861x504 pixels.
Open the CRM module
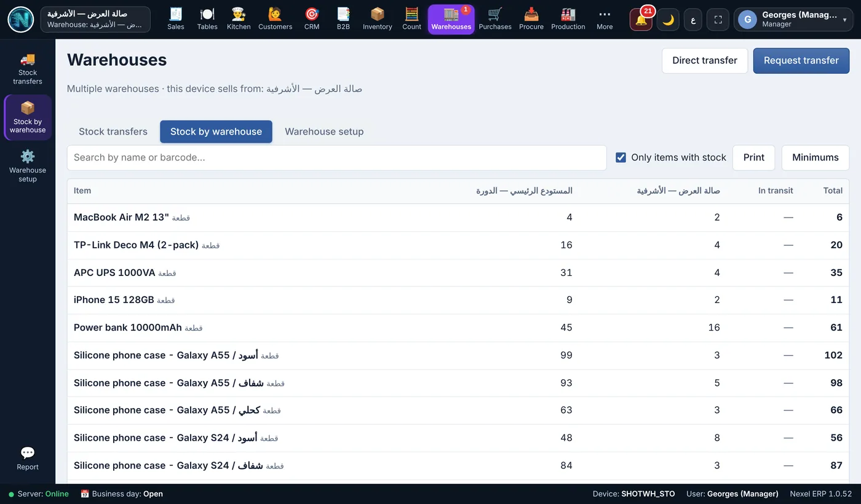(312, 19)
